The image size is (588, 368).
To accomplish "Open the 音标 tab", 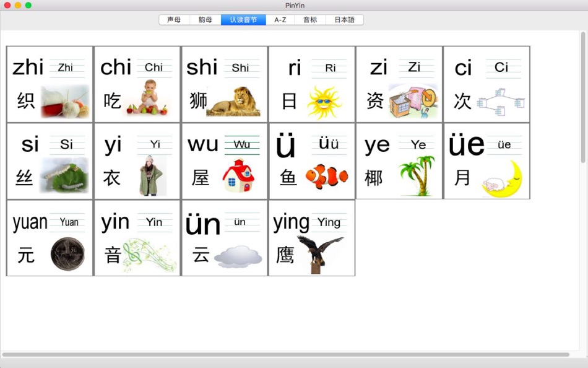I will click(x=310, y=20).
